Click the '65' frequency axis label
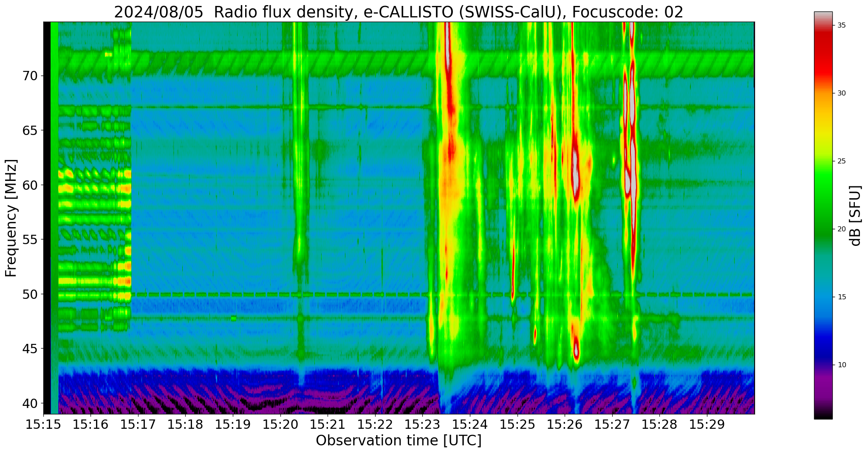 (x=30, y=130)
